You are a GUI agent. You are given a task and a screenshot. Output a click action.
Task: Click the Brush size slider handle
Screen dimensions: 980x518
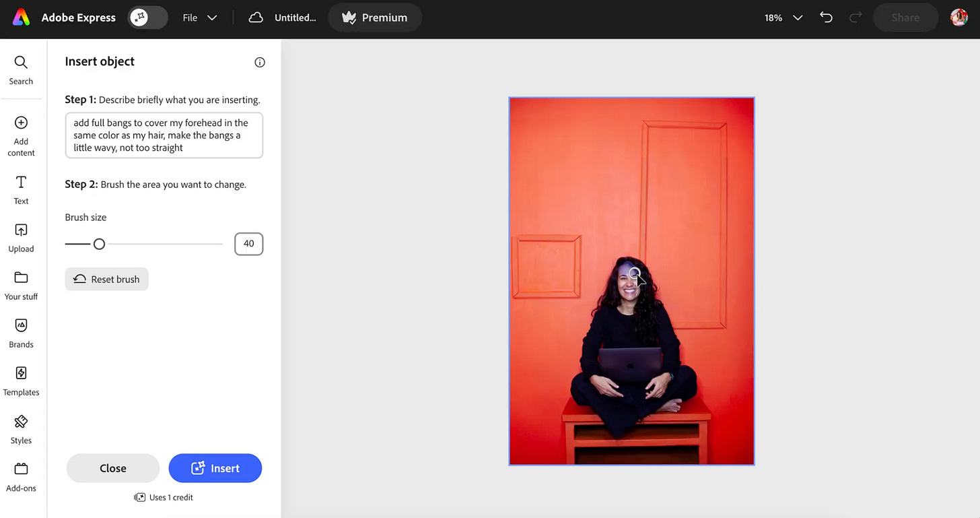tap(99, 244)
